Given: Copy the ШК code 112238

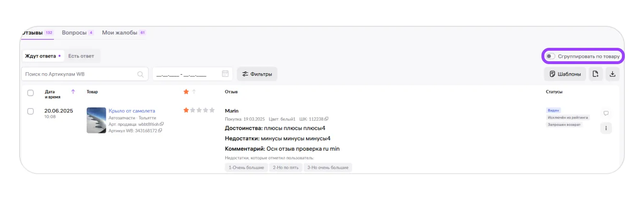Looking at the screenshot, I should [326, 119].
